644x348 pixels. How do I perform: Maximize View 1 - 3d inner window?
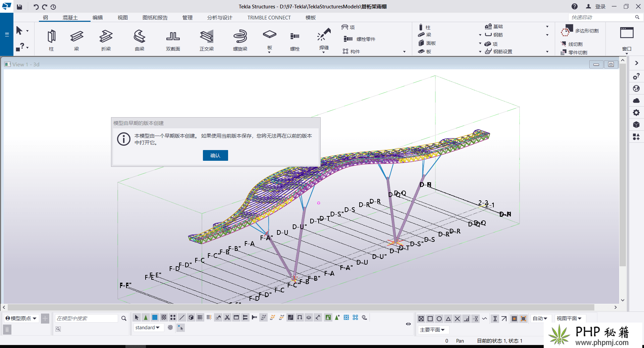(x=611, y=64)
